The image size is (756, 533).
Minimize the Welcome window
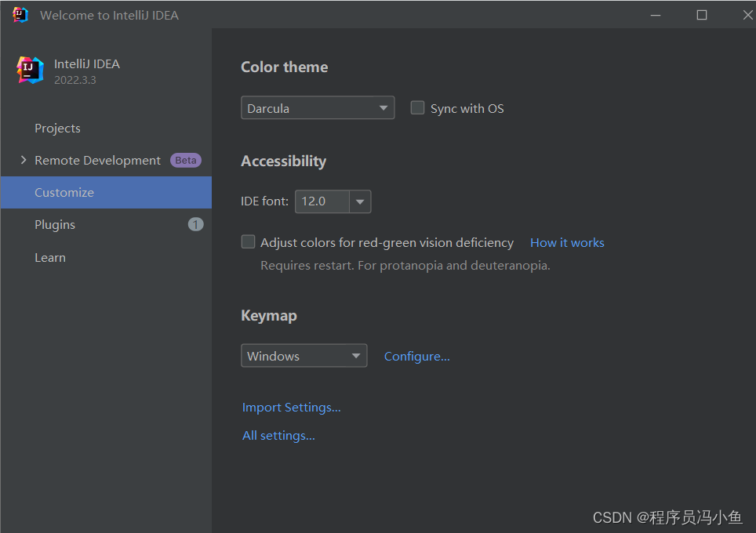(x=656, y=15)
